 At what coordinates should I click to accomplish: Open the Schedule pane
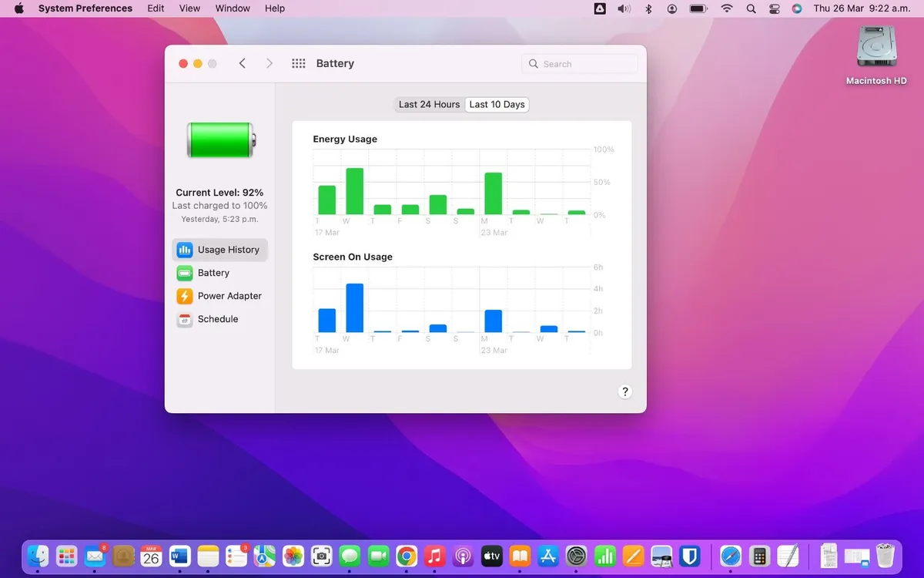click(x=217, y=318)
